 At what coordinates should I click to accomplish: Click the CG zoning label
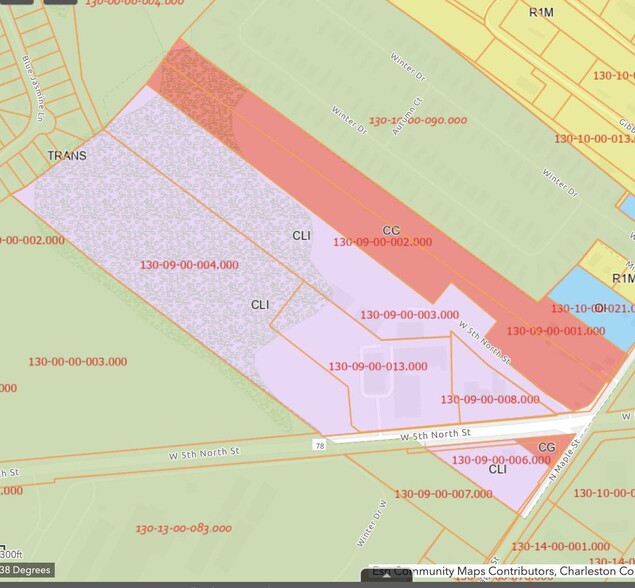pyautogui.click(x=547, y=447)
